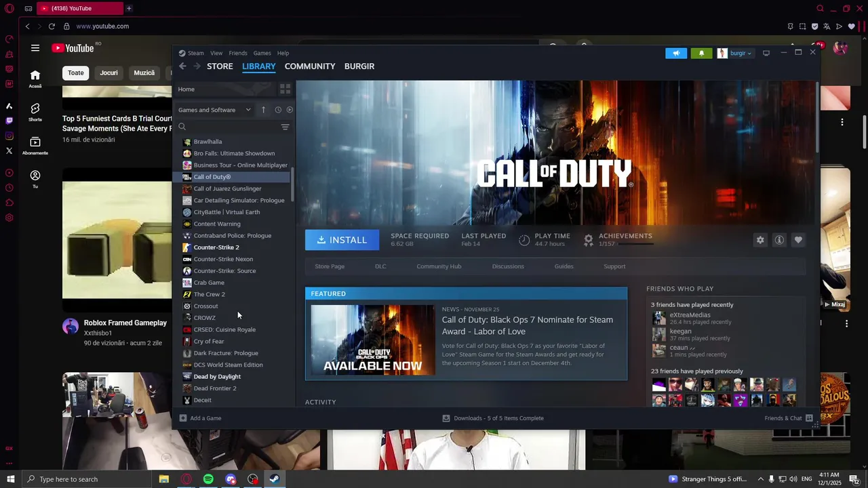
Task: Open the game settings gear icon
Action: (760, 240)
